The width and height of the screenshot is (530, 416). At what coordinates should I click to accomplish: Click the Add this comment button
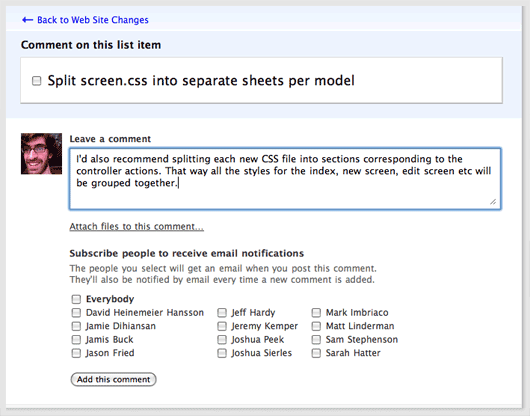coord(114,379)
